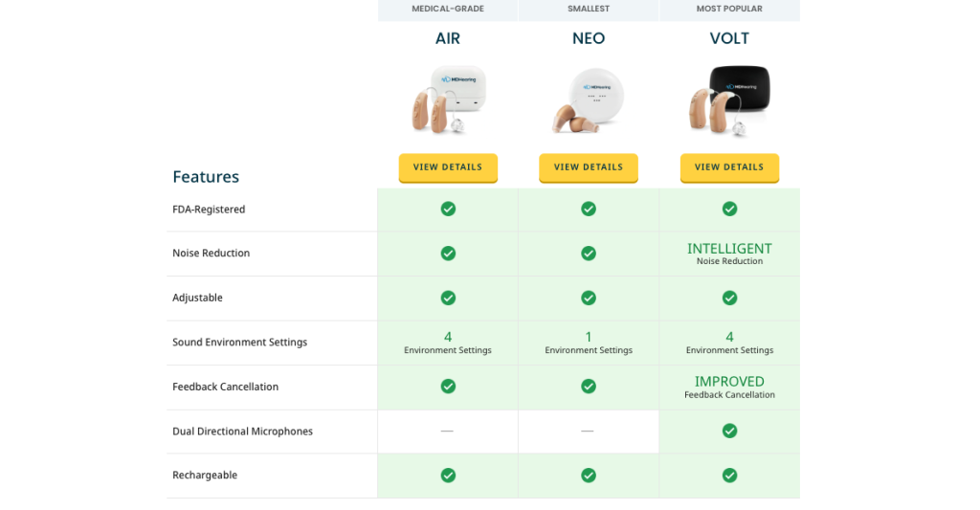This screenshot has width=980, height=510.
Task: Click the VOLT FDA-Registered checkmark icon
Action: pos(729,209)
